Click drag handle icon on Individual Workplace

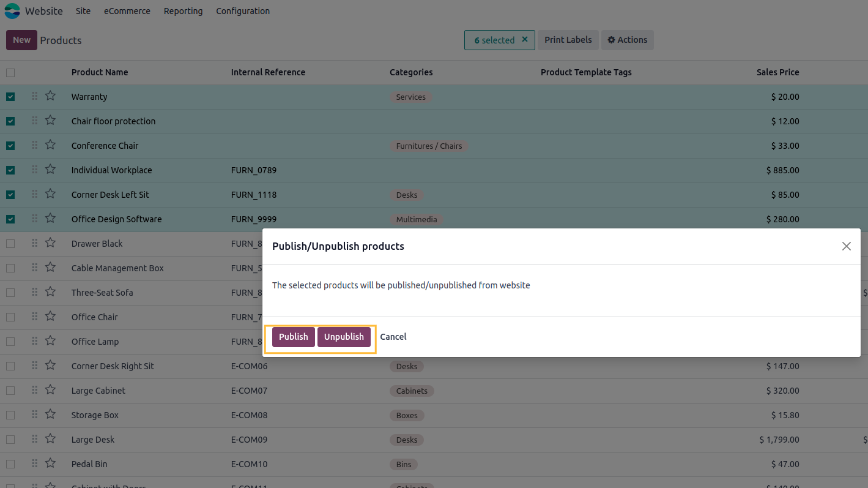click(35, 170)
